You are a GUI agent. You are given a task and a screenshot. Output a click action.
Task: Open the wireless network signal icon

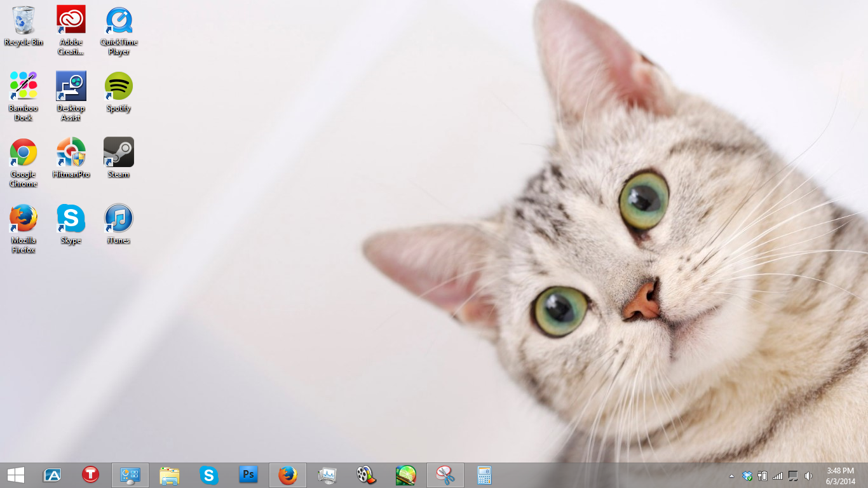coord(778,476)
